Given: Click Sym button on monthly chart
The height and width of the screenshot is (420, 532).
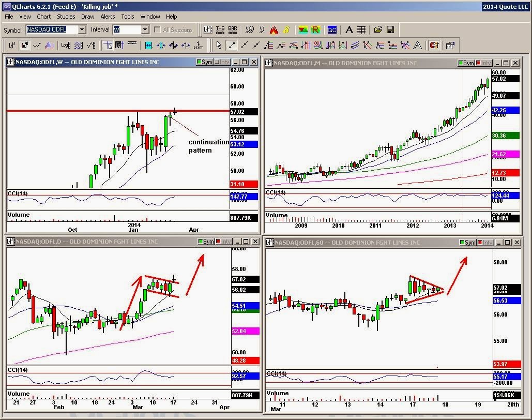Looking at the screenshot, I should 466,63.
